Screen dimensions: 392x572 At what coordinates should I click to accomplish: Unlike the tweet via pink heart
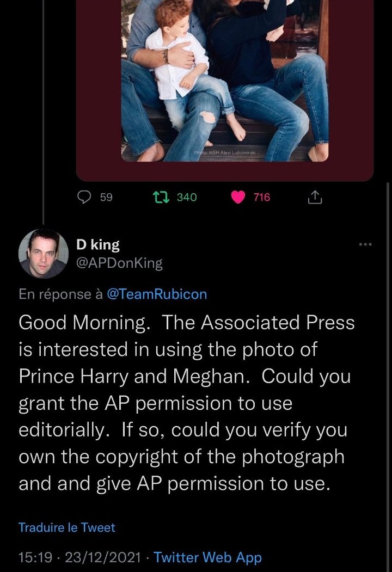[238, 198]
